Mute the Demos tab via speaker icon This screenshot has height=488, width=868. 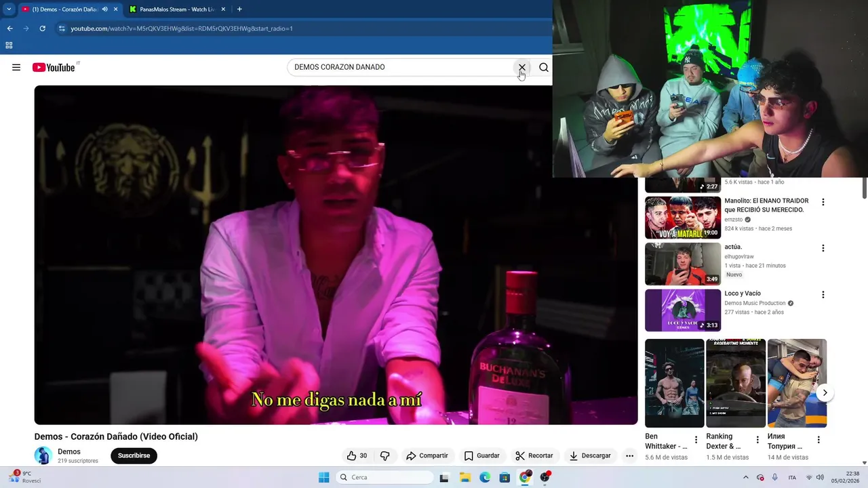pyautogui.click(x=105, y=9)
